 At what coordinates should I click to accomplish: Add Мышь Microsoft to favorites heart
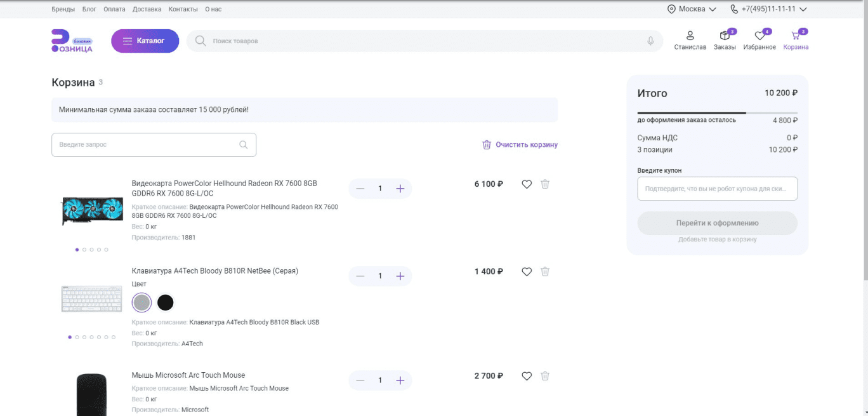[x=527, y=376]
